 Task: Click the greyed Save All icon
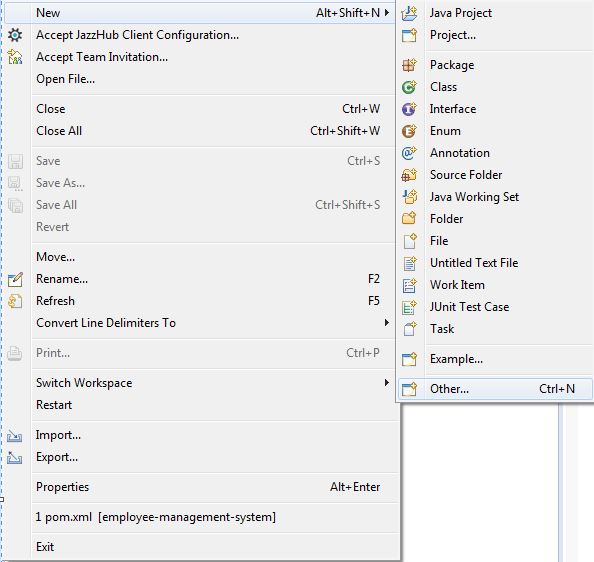click(x=15, y=205)
